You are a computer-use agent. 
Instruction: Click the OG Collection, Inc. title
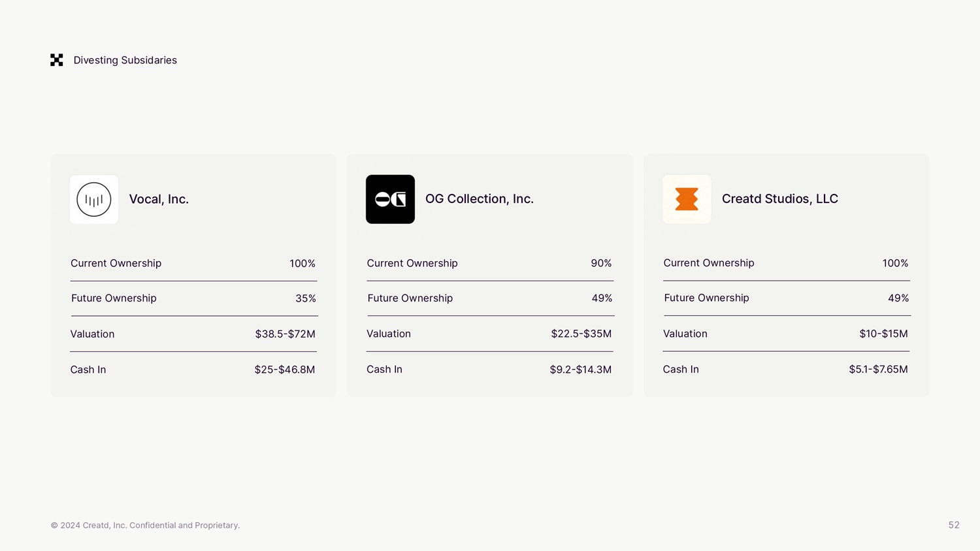point(479,198)
